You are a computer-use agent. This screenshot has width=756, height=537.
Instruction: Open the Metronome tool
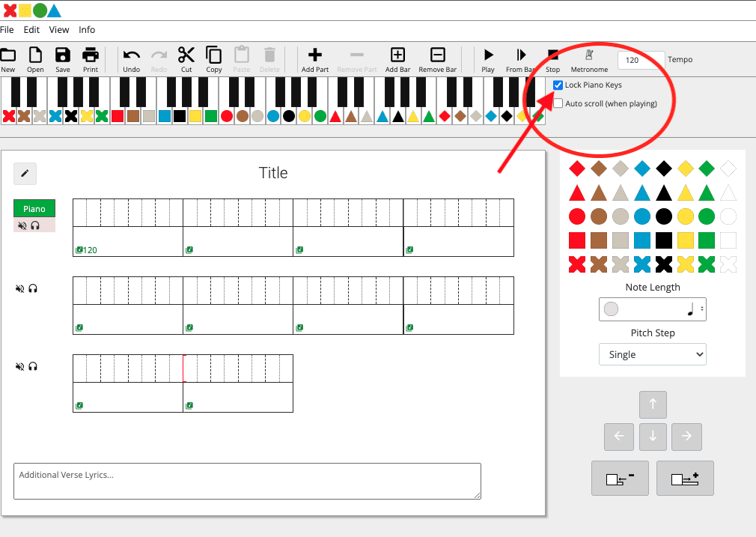(x=589, y=55)
